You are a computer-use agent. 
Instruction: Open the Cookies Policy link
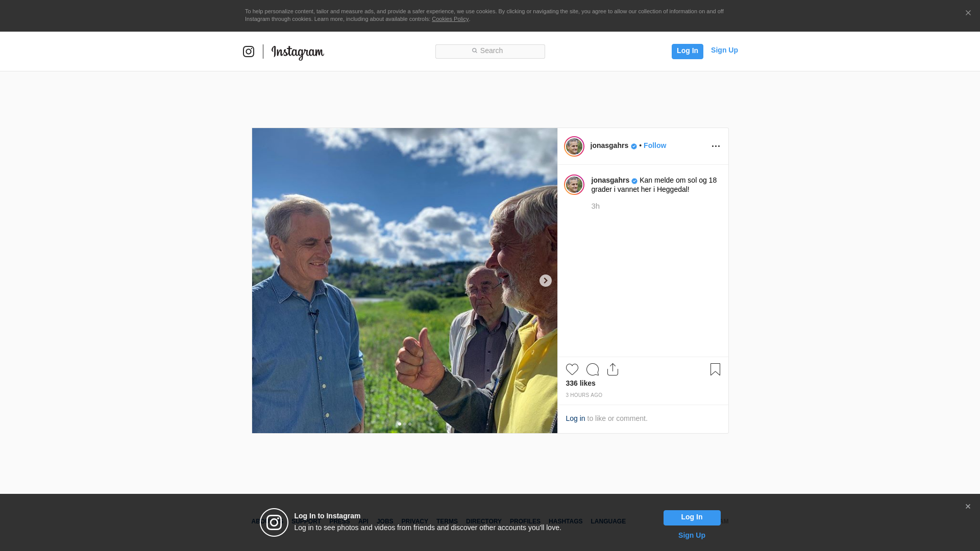coord(450,19)
